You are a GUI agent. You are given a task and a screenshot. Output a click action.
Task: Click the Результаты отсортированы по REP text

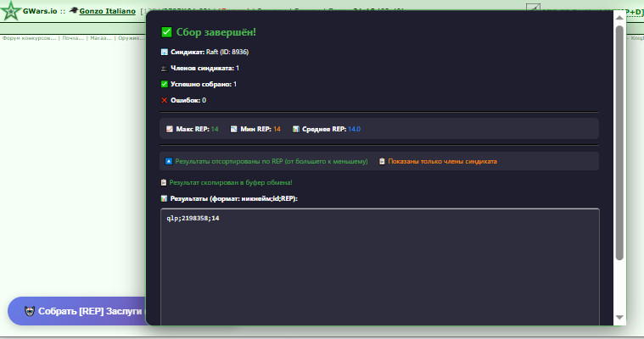[272, 161]
